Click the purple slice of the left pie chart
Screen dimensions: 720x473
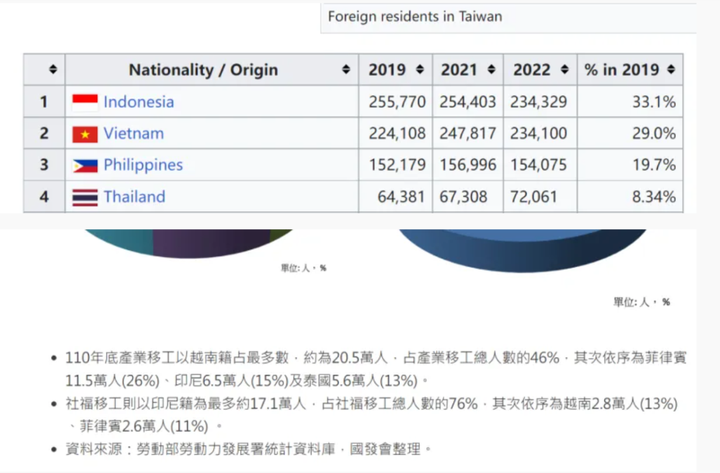point(211,242)
